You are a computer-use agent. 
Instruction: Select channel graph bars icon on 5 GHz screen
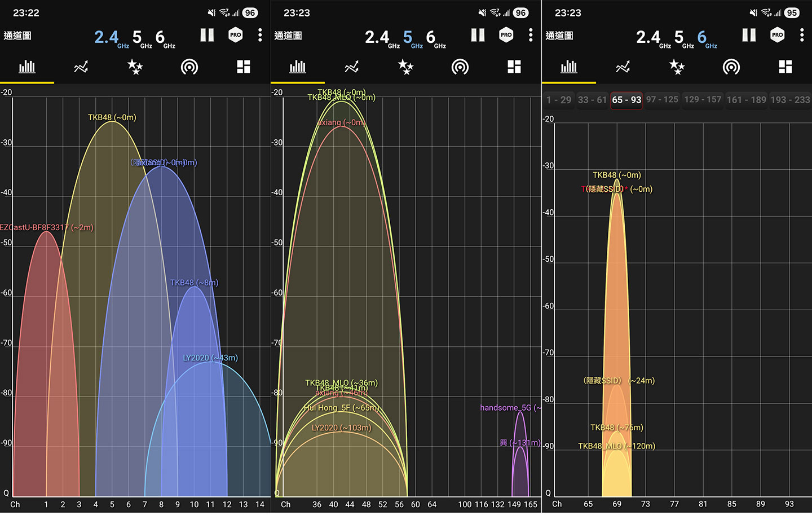(x=298, y=68)
